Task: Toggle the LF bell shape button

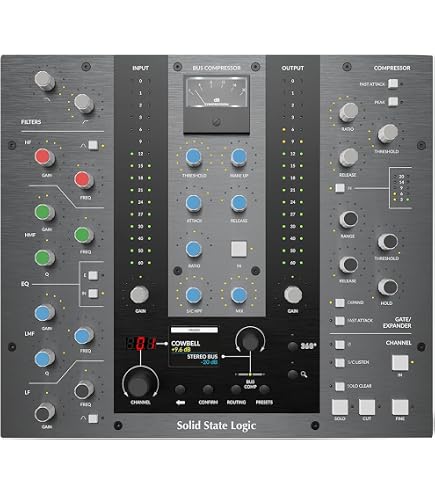Action: pos(93,418)
